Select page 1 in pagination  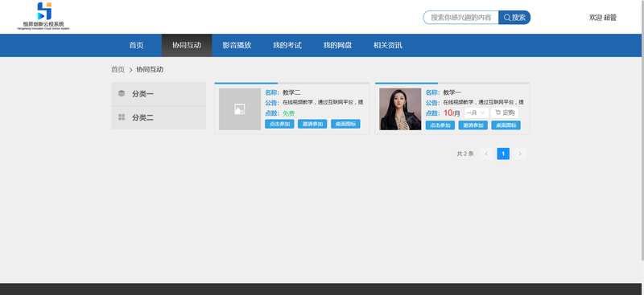503,154
